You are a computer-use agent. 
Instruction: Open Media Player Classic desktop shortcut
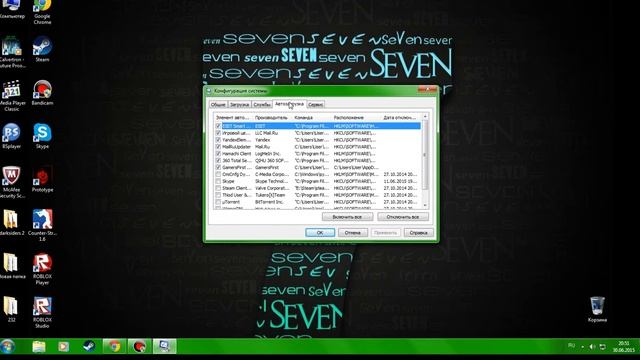click(x=11, y=96)
